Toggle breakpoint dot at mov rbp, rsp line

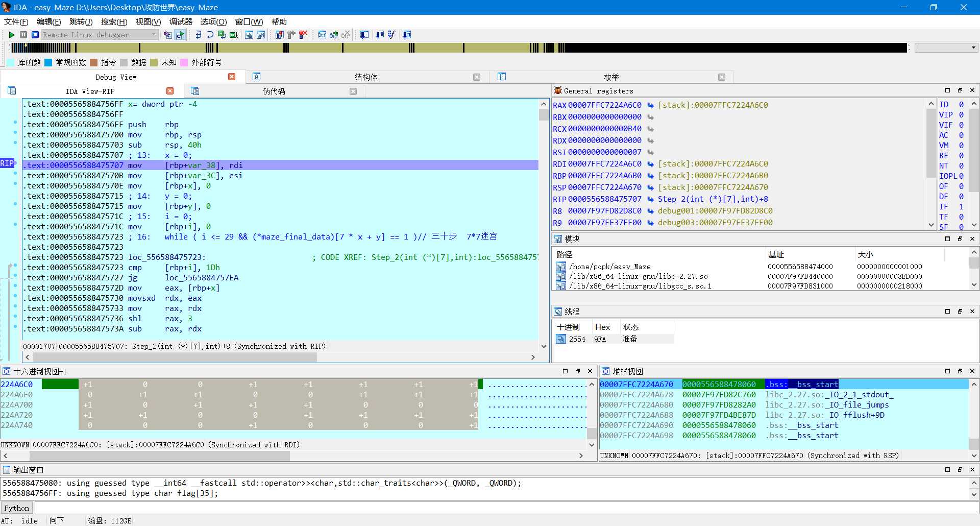[15, 133]
